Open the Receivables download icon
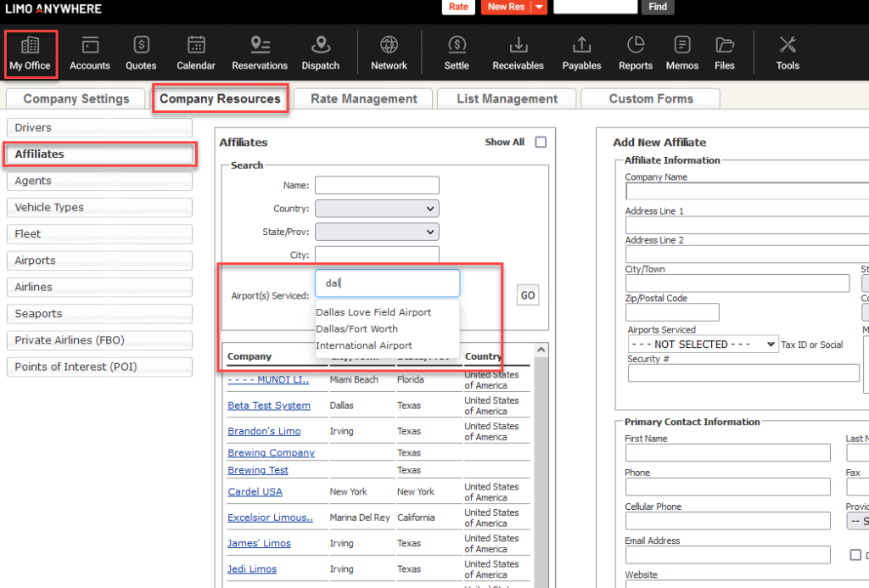The height and width of the screenshot is (588, 869). [x=518, y=53]
